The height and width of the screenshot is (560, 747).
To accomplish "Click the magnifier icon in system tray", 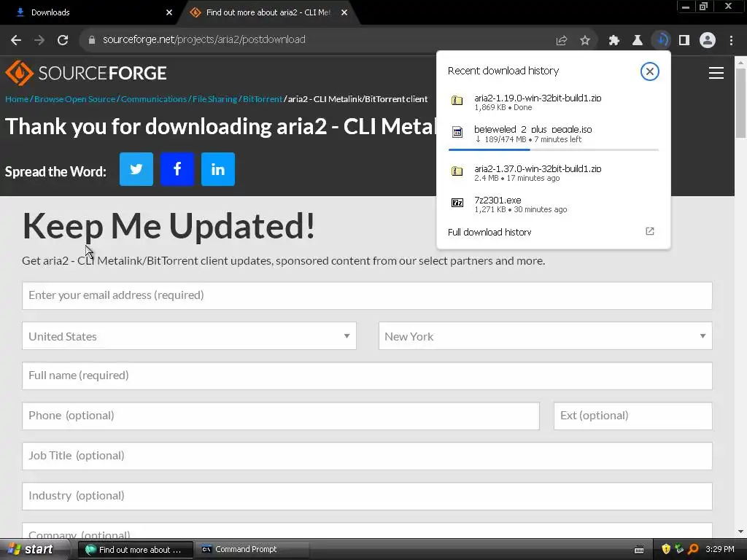I will click(693, 549).
